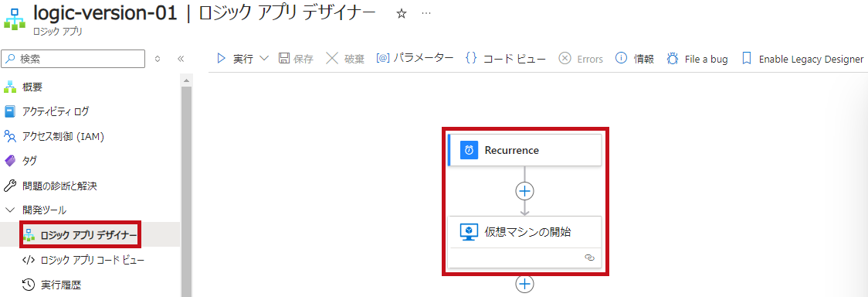Switch to コード ビュー in the toolbar
Image resolution: width=868 pixels, height=297 pixels.
(x=505, y=59)
